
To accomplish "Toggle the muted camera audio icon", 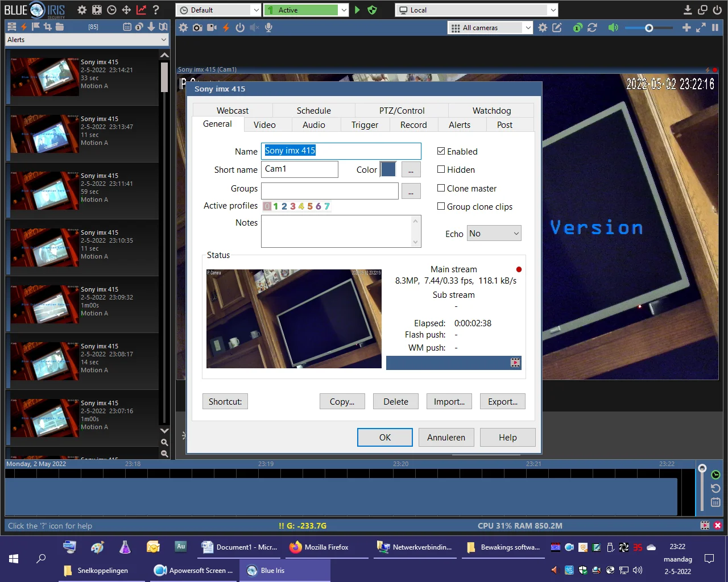I will point(254,27).
